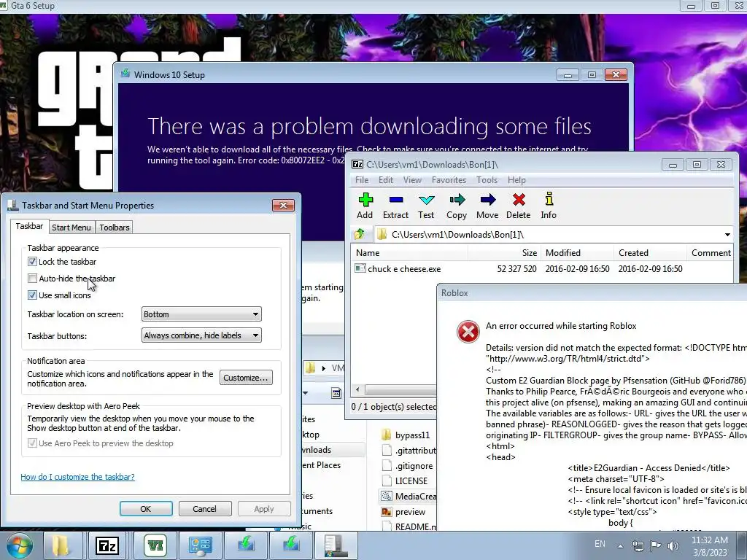
Task: Go up one folder in 7-Zip
Action: [x=360, y=234]
